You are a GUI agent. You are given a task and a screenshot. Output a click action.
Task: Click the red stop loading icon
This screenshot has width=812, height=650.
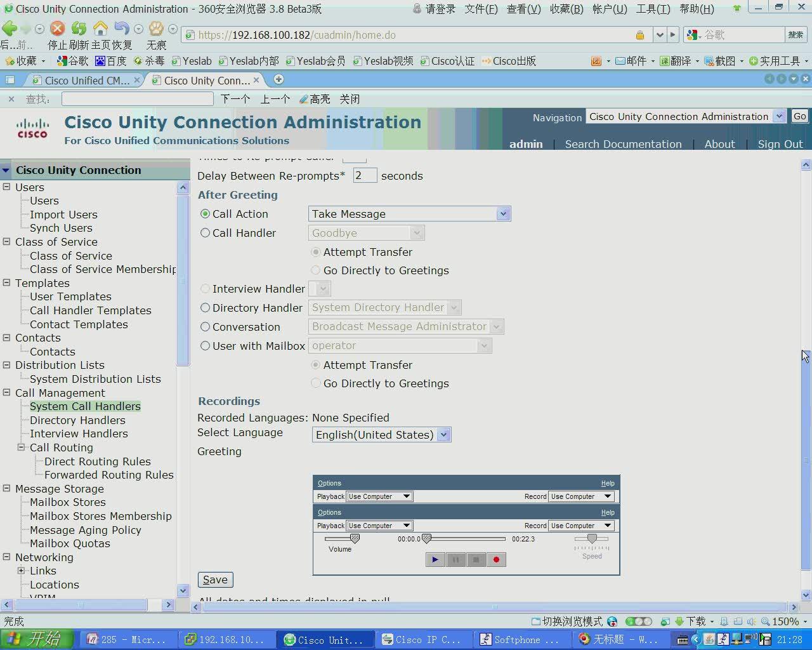[x=58, y=29]
